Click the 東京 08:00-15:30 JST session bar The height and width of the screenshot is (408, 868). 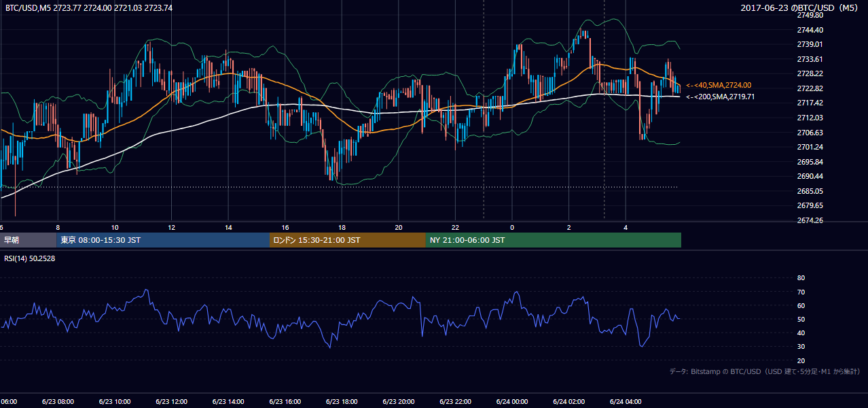(163, 240)
